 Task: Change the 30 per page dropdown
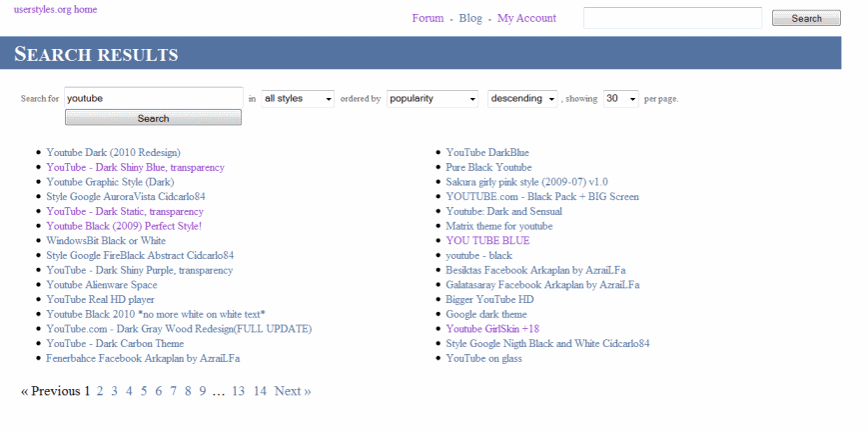click(x=621, y=99)
